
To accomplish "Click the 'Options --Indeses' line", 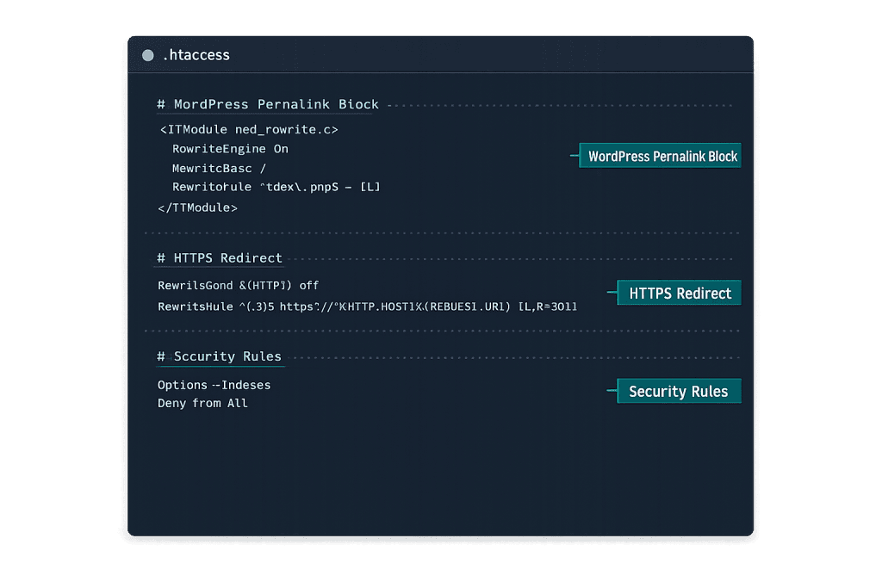I will (x=214, y=385).
